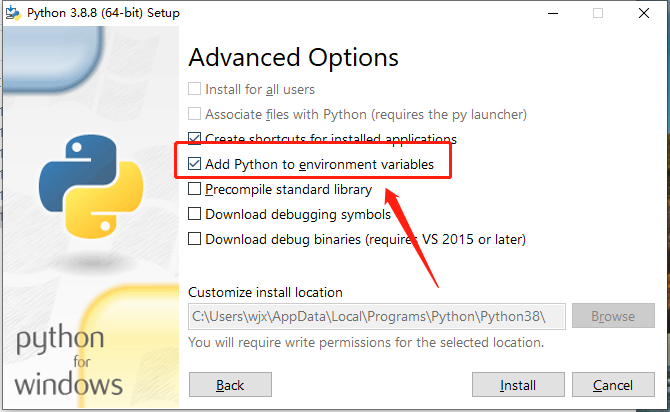Close the Python 3.8.8 Setup dialog
This screenshot has width=670, height=412.
pos(644,13)
